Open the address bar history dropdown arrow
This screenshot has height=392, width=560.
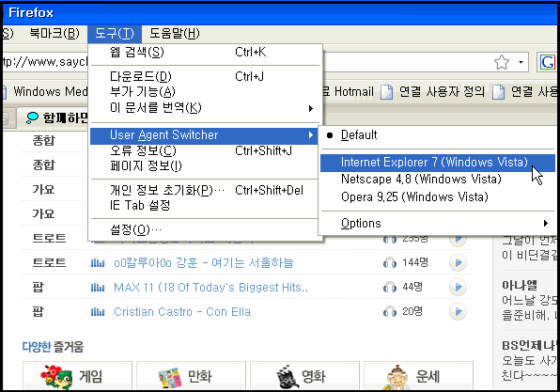click(x=521, y=63)
